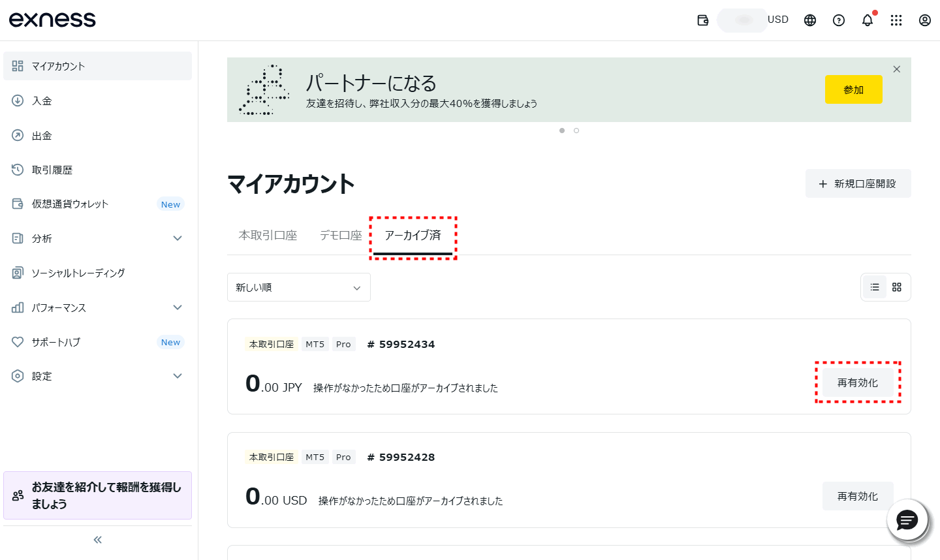Switch to grid view layout

tap(897, 287)
